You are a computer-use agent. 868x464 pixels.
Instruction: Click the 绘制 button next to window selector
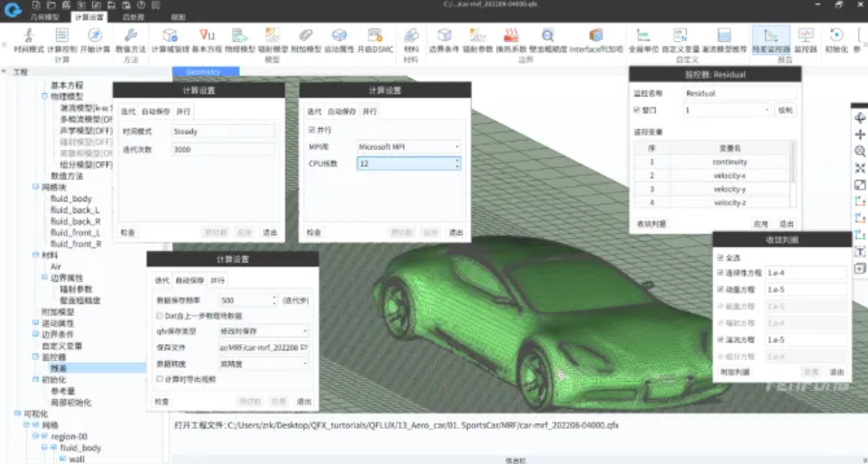[x=785, y=110]
